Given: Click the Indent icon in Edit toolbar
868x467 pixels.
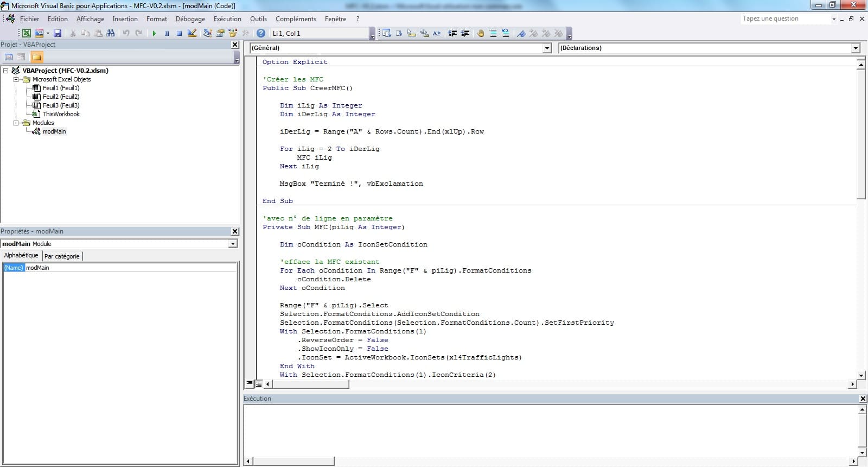Looking at the screenshot, I should click(452, 34).
